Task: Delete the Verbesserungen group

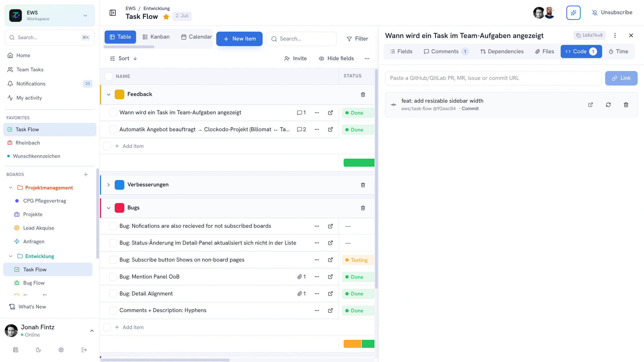Action: (363, 185)
